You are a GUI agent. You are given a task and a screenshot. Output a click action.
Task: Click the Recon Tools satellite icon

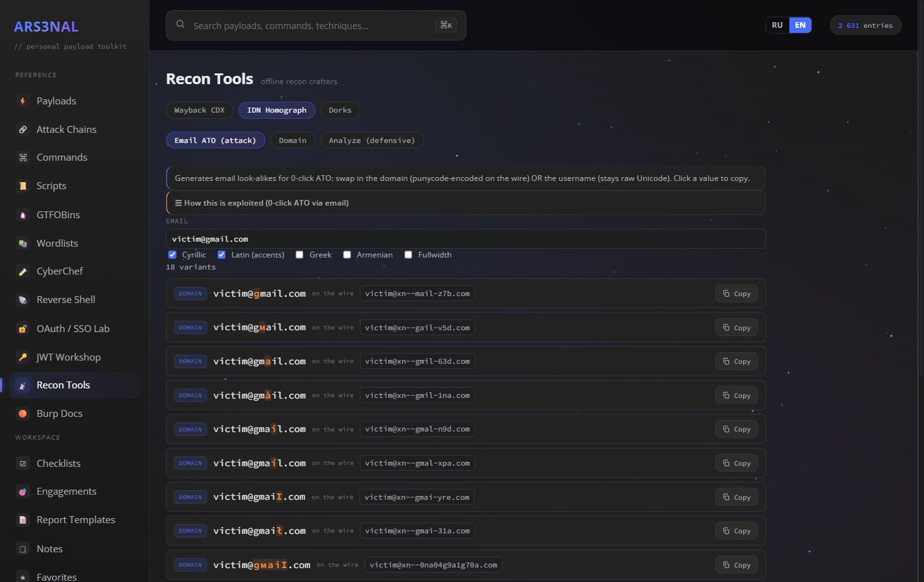tap(23, 385)
